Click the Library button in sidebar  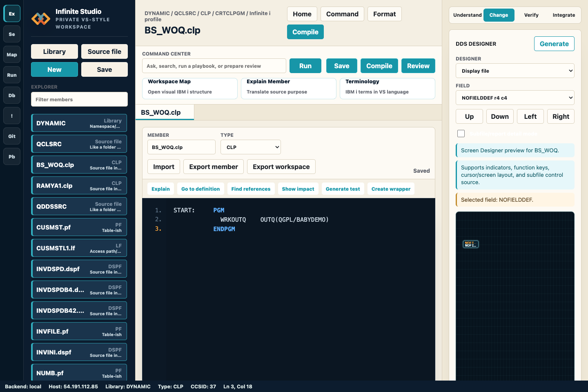54,51
